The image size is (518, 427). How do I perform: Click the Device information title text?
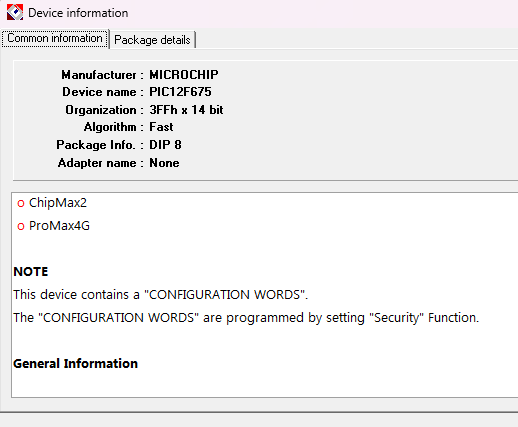point(78,13)
